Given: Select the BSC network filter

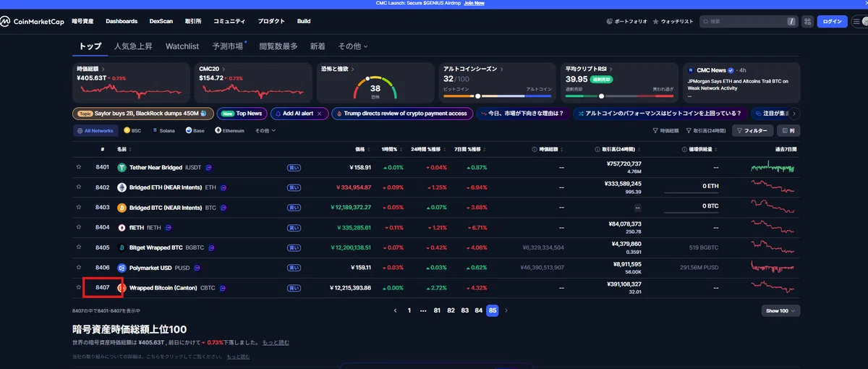Looking at the screenshot, I should [132, 131].
